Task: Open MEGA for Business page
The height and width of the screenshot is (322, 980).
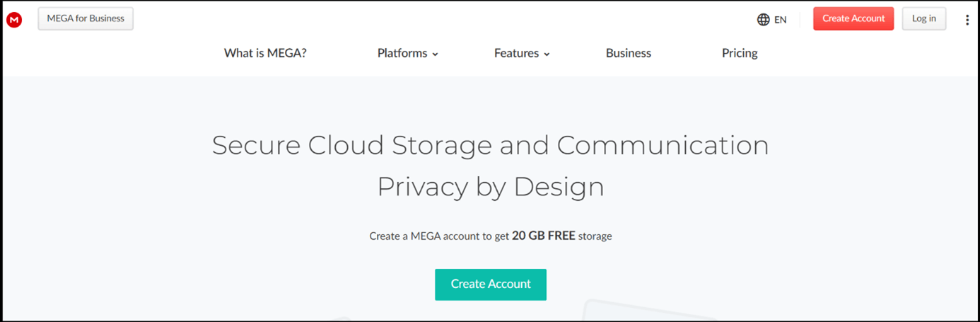Action: click(86, 18)
